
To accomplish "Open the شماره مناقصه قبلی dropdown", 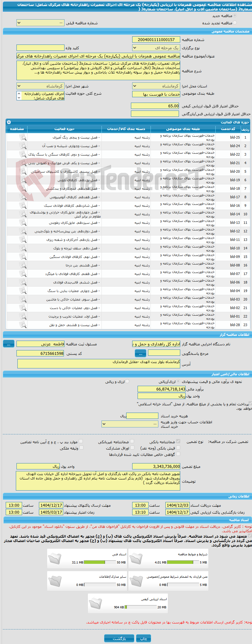I will point(40,23).
